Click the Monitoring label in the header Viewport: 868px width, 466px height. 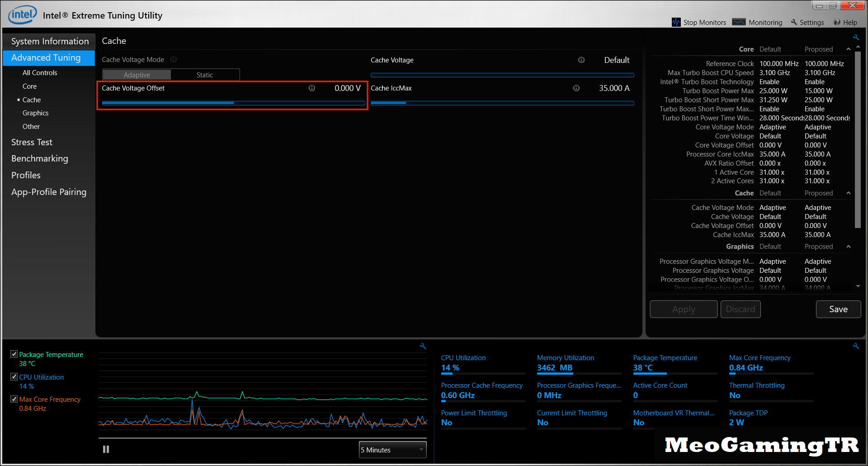click(765, 22)
